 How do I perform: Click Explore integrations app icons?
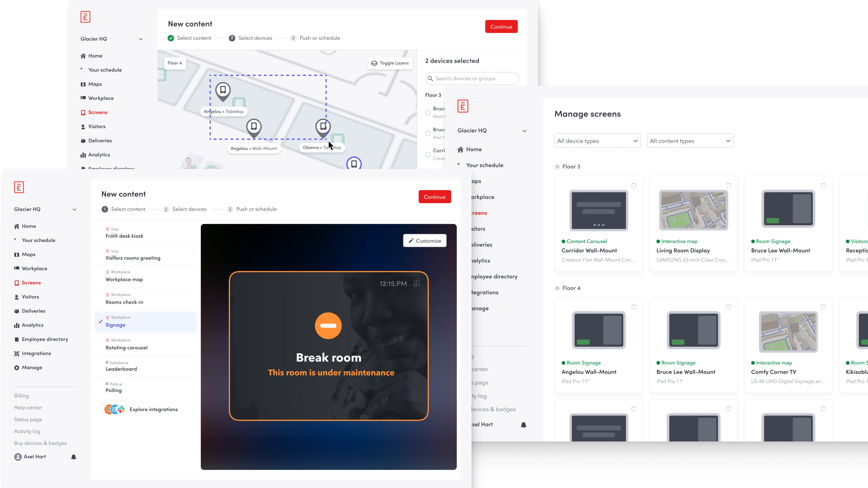pyautogui.click(x=115, y=409)
